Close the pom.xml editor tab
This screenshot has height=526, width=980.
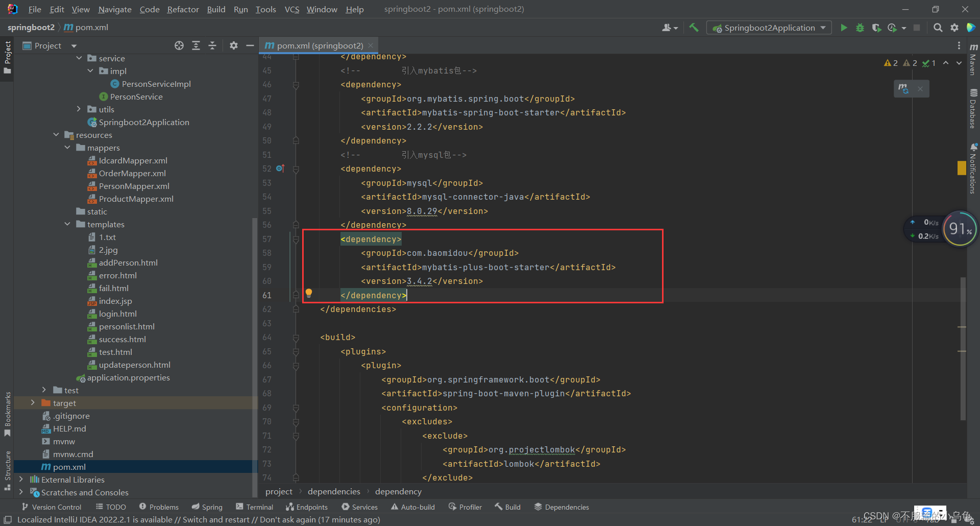371,45
